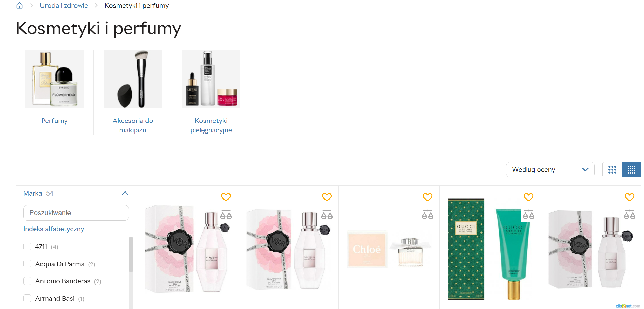Add Gucci Mémoire product to favorites
Image resolution: width=644 pixels, height=309 pixels.
point(528,197)
